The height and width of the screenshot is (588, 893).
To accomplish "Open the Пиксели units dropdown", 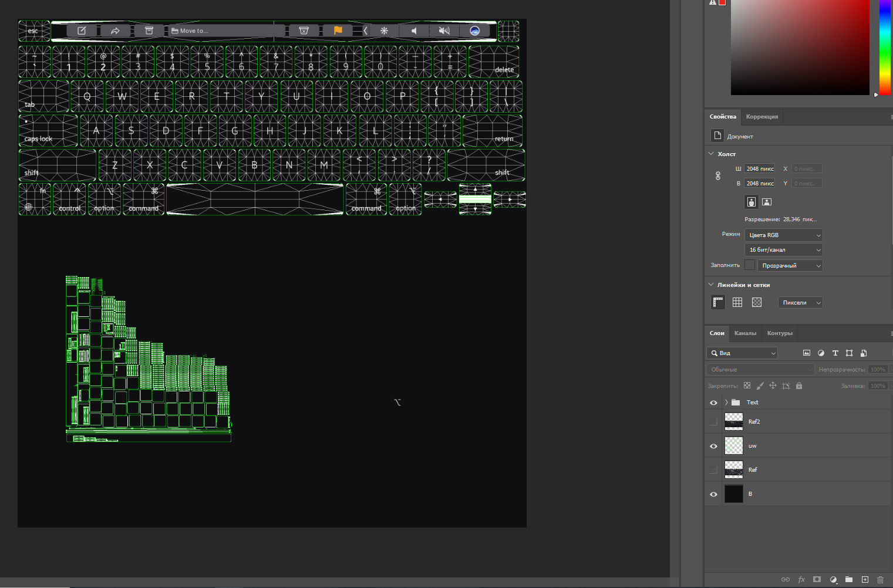I will coord(800,302).
